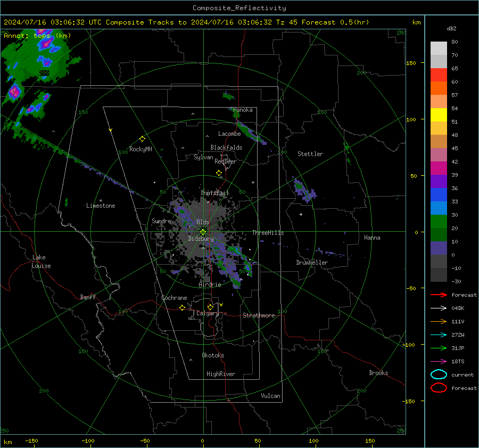
Task: Select the red swatch in the dBZ scale
Action: click(439, 75)
